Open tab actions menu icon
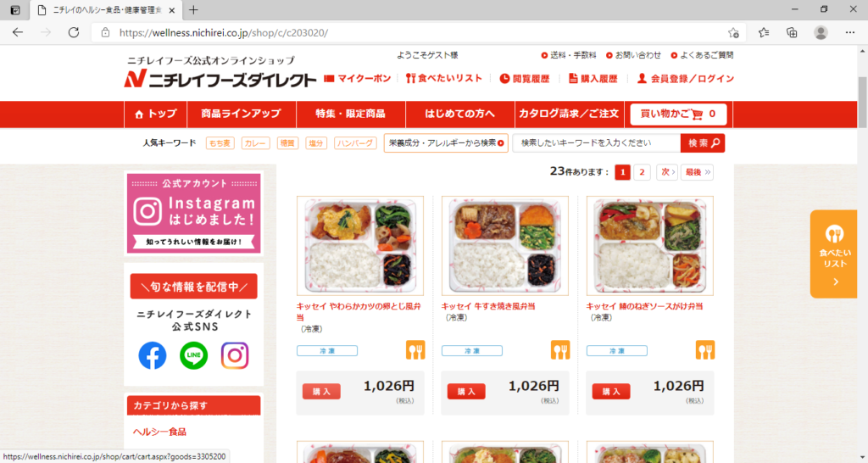 click(x=15, y=10)
